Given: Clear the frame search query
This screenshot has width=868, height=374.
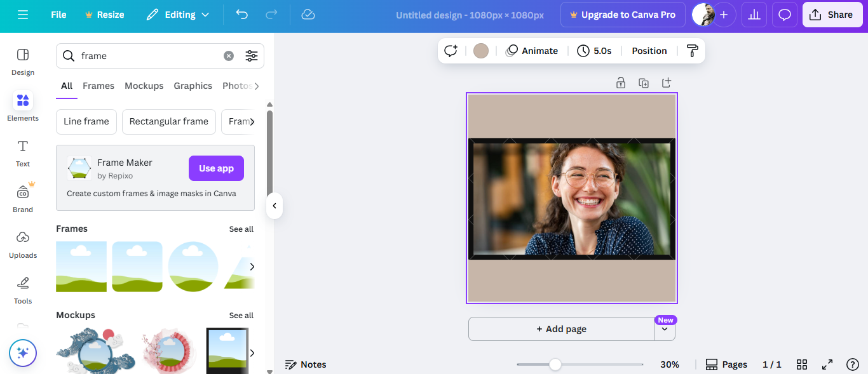Looking at the screenshot, I should point(228,56).
